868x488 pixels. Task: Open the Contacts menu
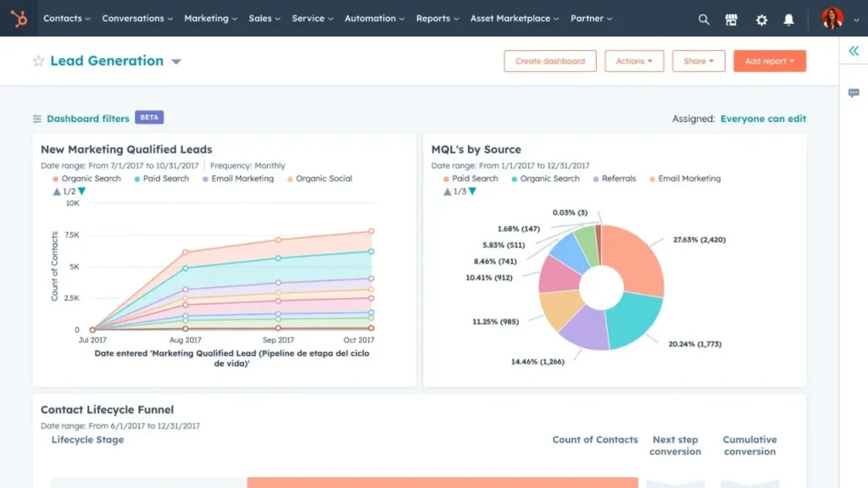point(65,19)
